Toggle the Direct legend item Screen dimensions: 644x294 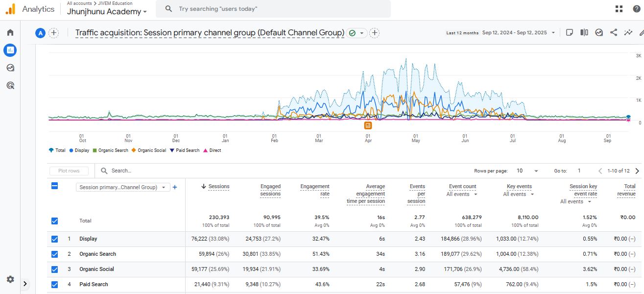click(212, 150)
